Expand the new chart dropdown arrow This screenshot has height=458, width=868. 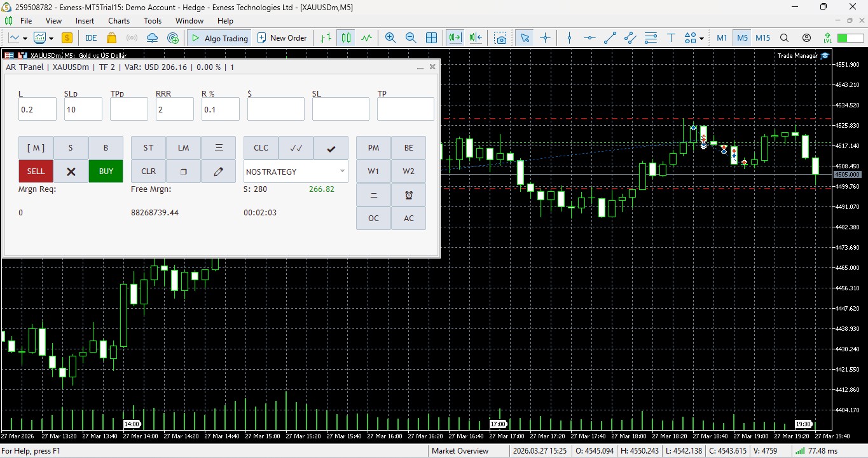coord(24,37)
